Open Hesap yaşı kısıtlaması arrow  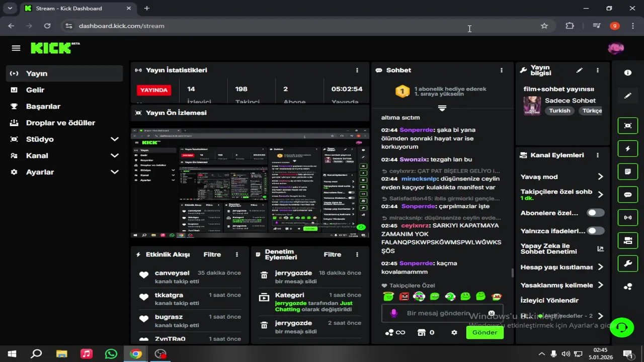(x=600, y=267)
